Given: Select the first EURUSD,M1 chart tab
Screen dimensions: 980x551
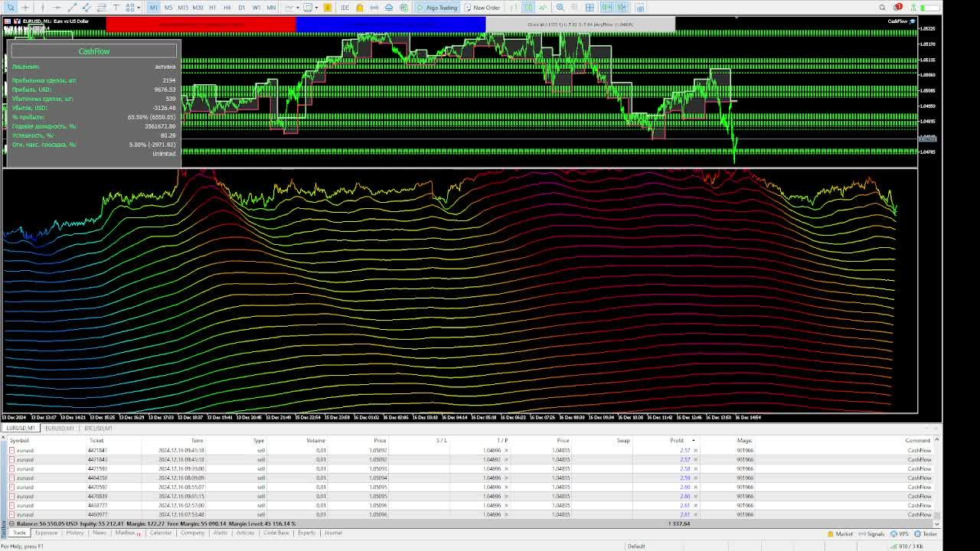Looking at the screenshot, I should coord(20,429).
